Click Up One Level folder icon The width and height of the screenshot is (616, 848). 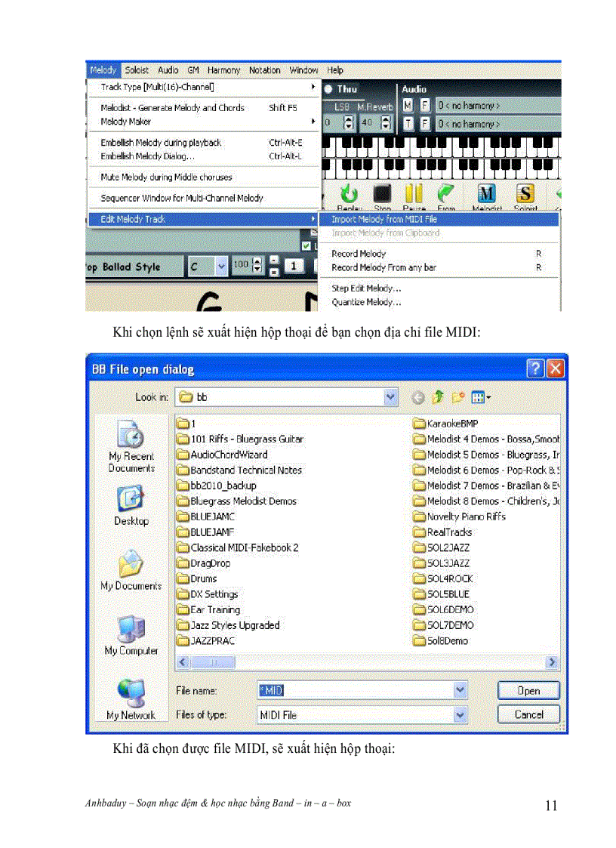438,397
